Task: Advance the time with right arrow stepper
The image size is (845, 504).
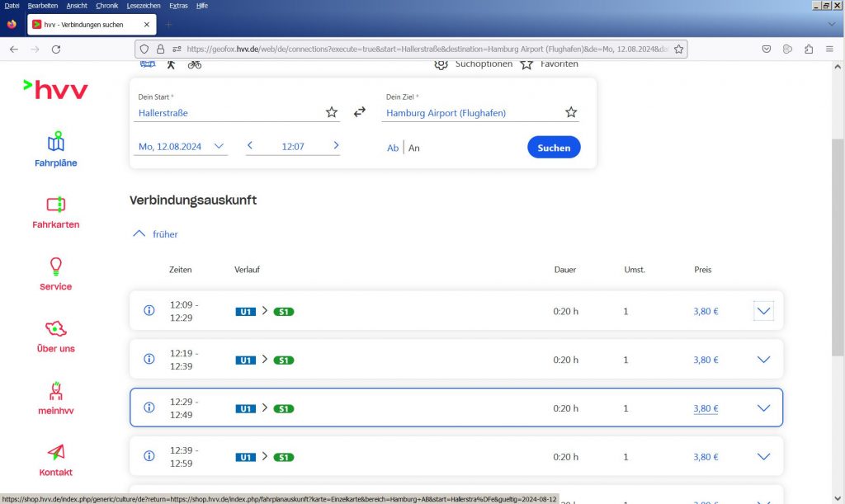Action: pyautogui.click(x=336, y=146)
